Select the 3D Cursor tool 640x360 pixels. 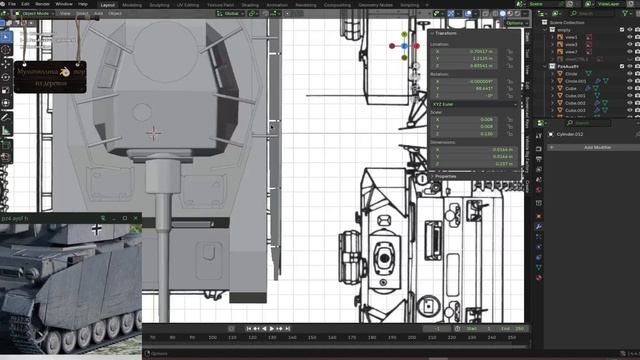(6, 50)
